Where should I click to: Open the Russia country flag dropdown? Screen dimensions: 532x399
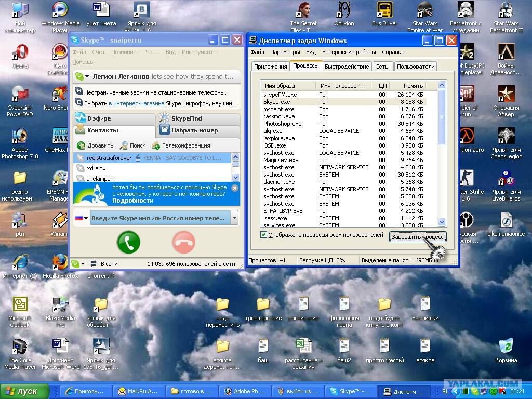tap(81, 218)
